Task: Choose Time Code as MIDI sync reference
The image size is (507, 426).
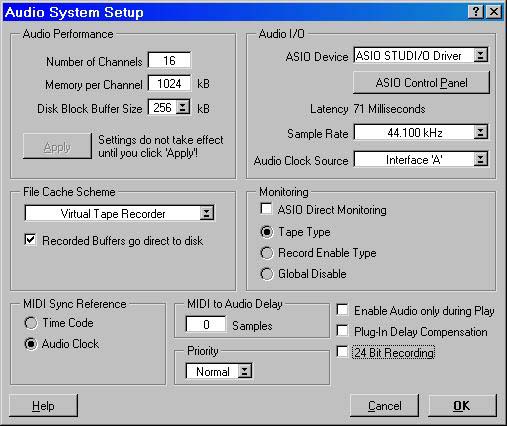Action: (x=31, y=323)
